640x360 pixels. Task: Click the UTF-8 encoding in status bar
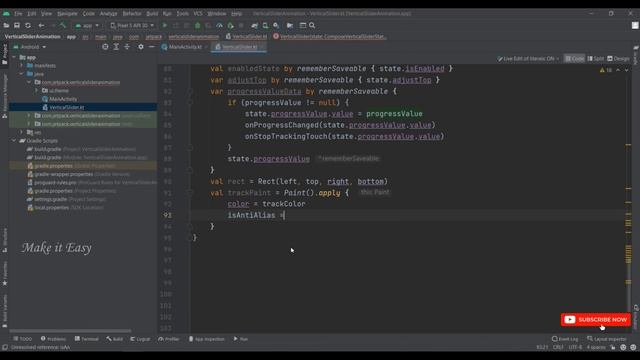575,347
